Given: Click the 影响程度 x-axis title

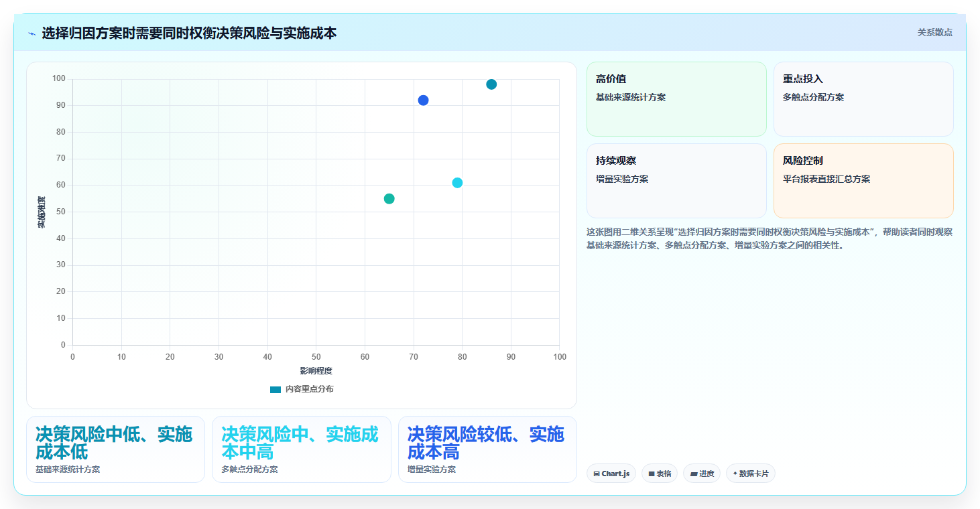Looking at the screenshot, I should point(316,370).
